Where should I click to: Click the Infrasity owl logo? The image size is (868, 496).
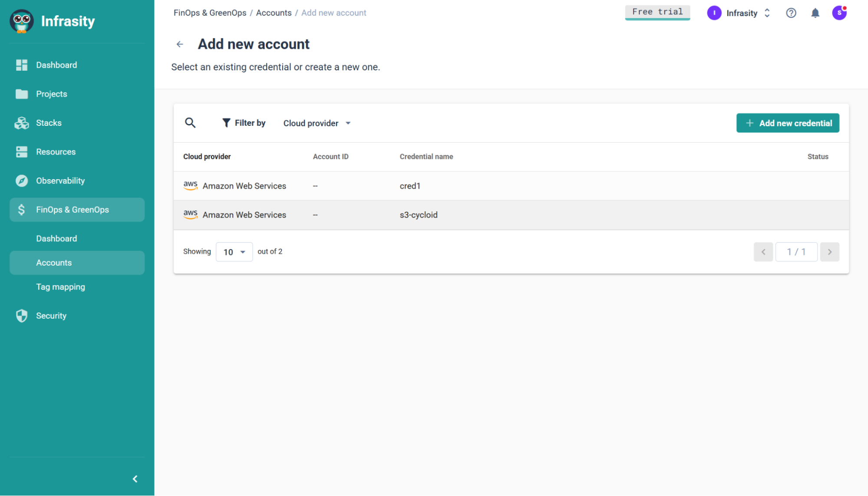22,21
